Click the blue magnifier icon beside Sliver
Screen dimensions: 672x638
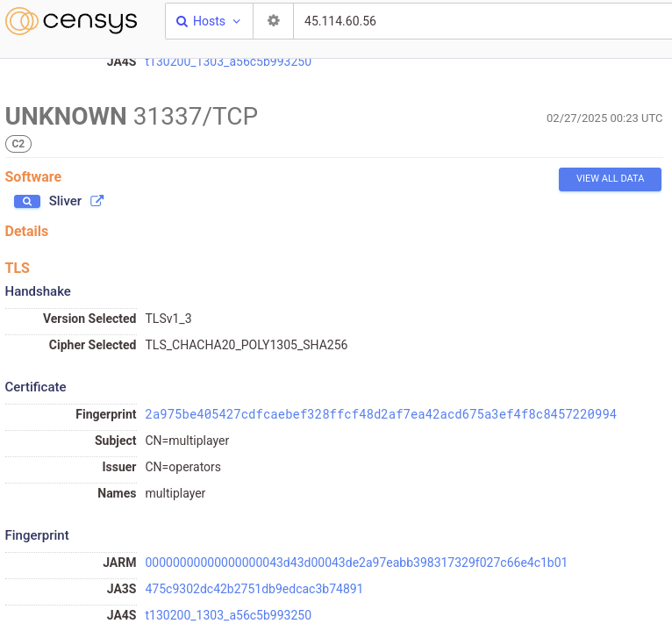click(27, 201)
